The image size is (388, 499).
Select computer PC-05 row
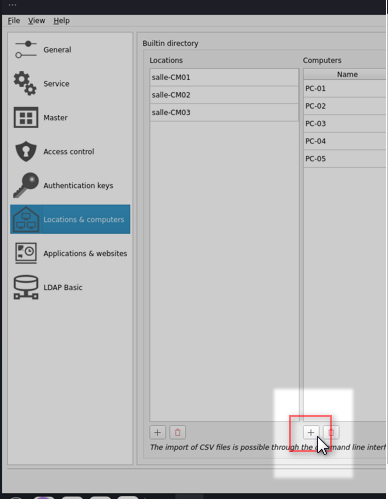point(345,159)
